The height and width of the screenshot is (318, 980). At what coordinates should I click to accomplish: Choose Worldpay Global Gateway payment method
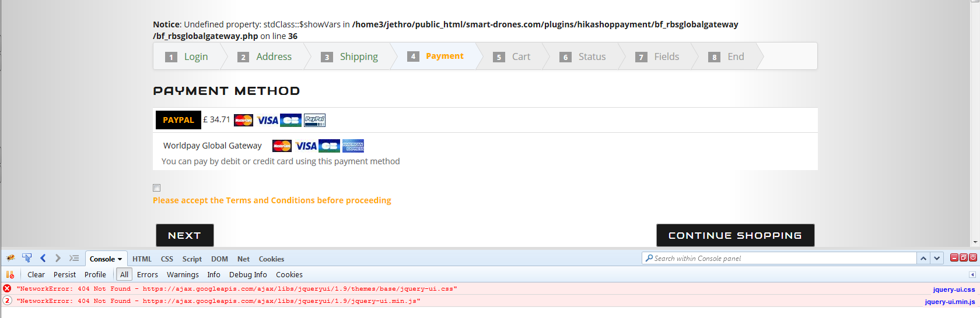coord(212,146)
